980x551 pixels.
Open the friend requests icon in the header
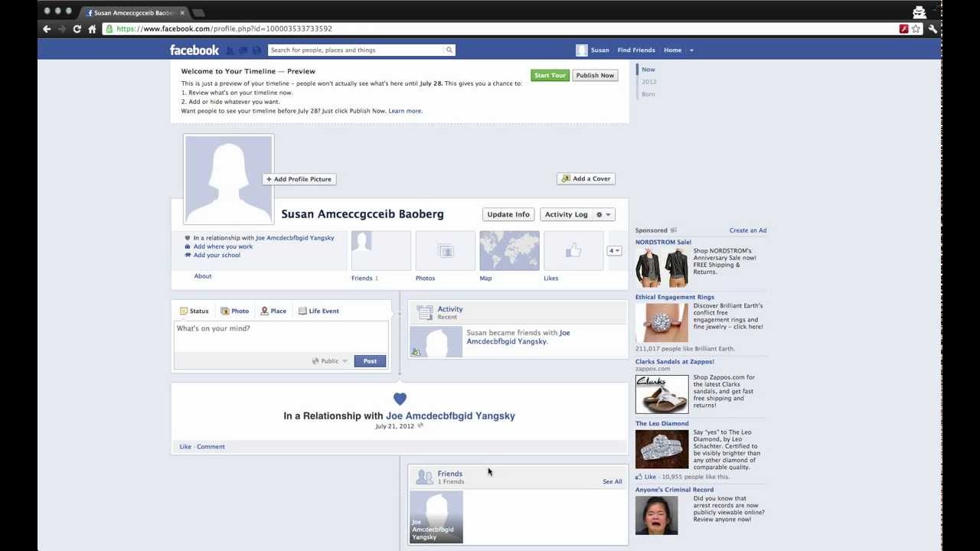pyautogui.click(x=230, y=51)
